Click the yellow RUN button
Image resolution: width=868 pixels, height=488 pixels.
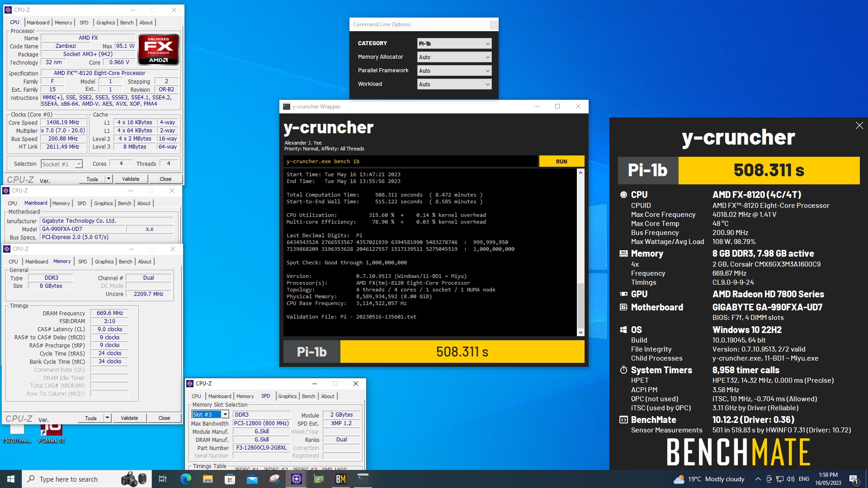(561, 161)
